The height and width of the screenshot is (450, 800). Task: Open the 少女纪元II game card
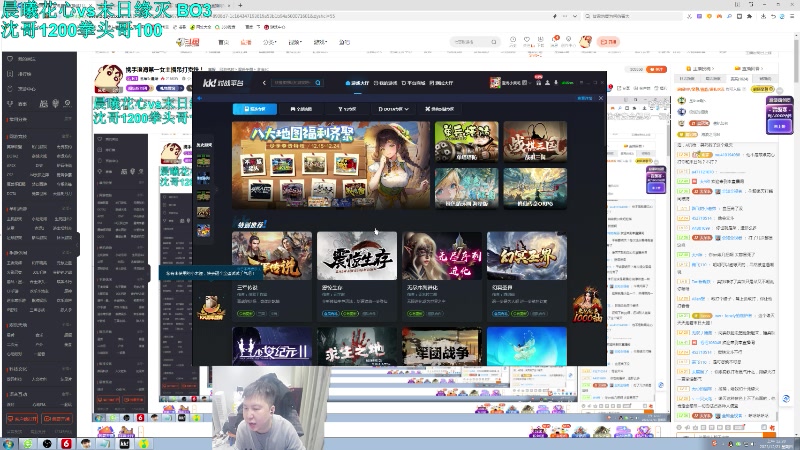272,346
